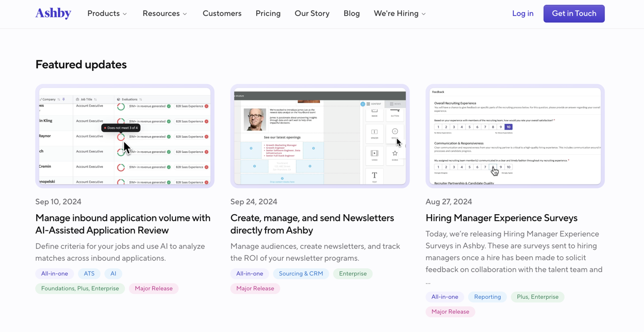Click Major Release tag on the Newsletters card
The width and height of the screenshot is (644, 332).
pos(255,288)
